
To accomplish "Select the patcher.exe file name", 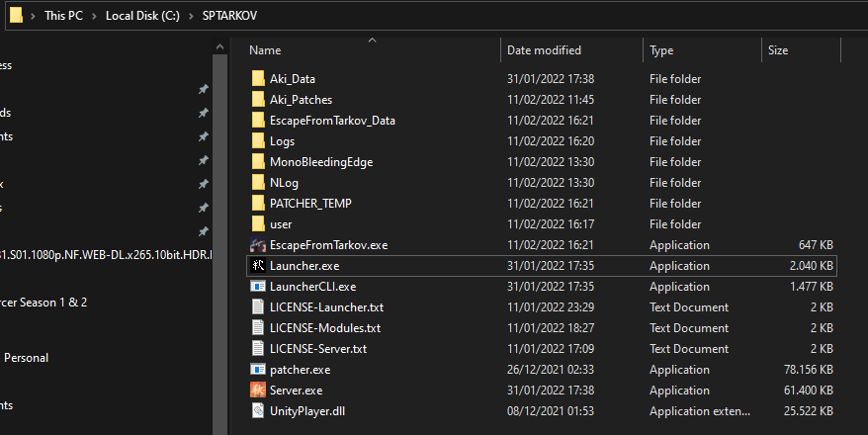I will (300, 369).
